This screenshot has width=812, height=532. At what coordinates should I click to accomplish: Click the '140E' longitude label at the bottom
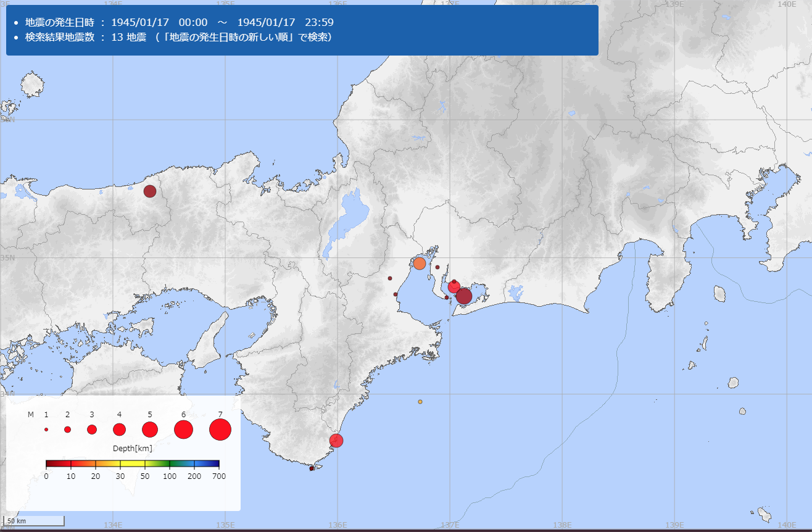coord(787,526)
